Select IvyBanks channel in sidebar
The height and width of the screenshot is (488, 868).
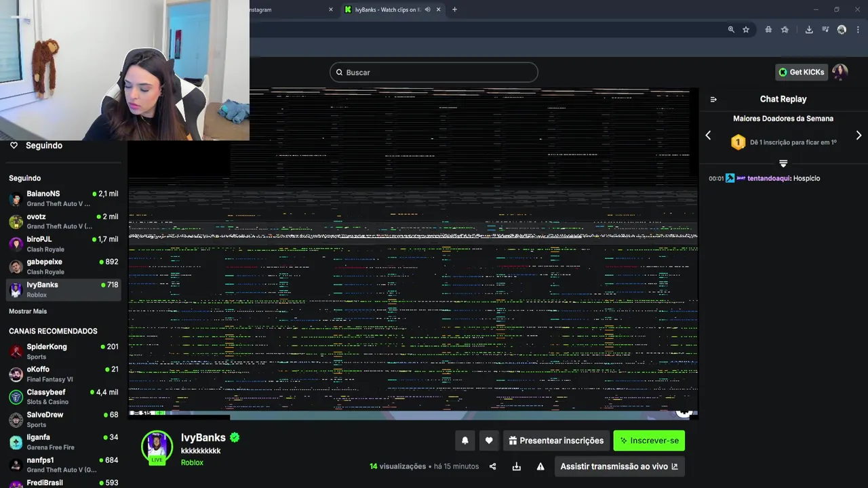click(64, 289)
